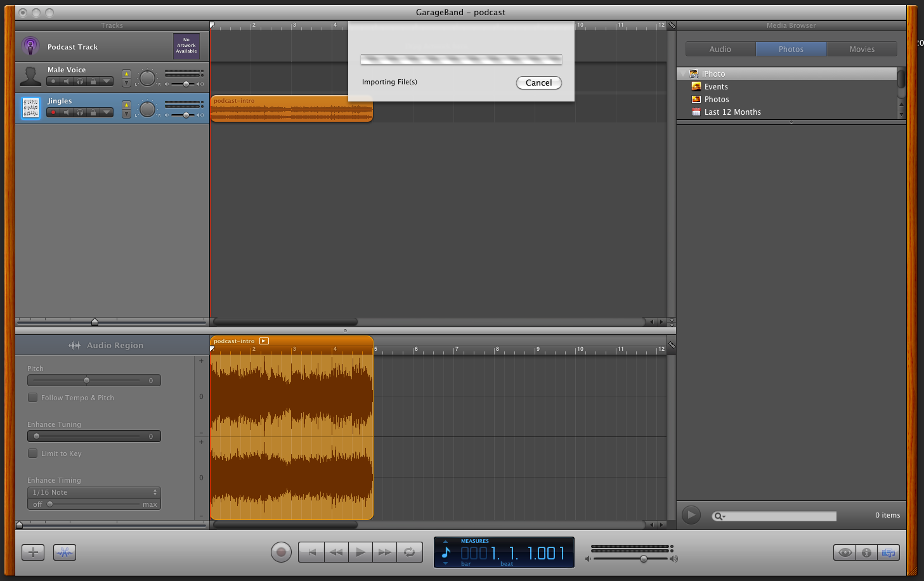Click the purple Podcast Track microphone icon
This screenshot has width=924, height=581.
(x=30, y=46)
